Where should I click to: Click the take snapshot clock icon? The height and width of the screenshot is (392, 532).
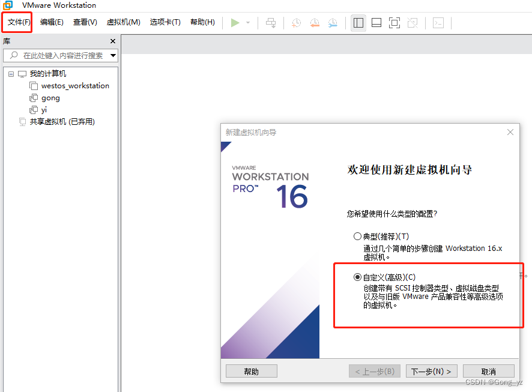(x=296, y=23)
